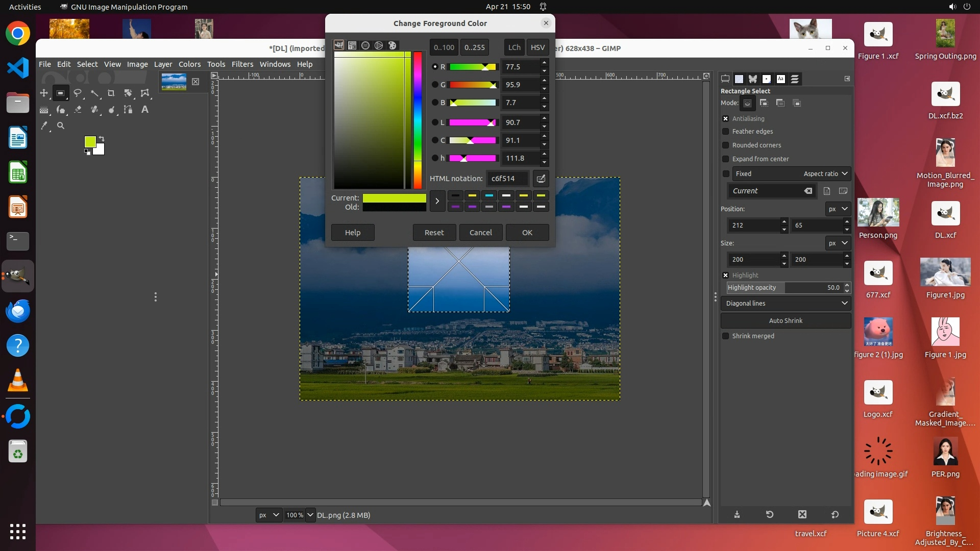Open the Position px unit dropdown
The image size is (980, 551).
click(838, 209)
